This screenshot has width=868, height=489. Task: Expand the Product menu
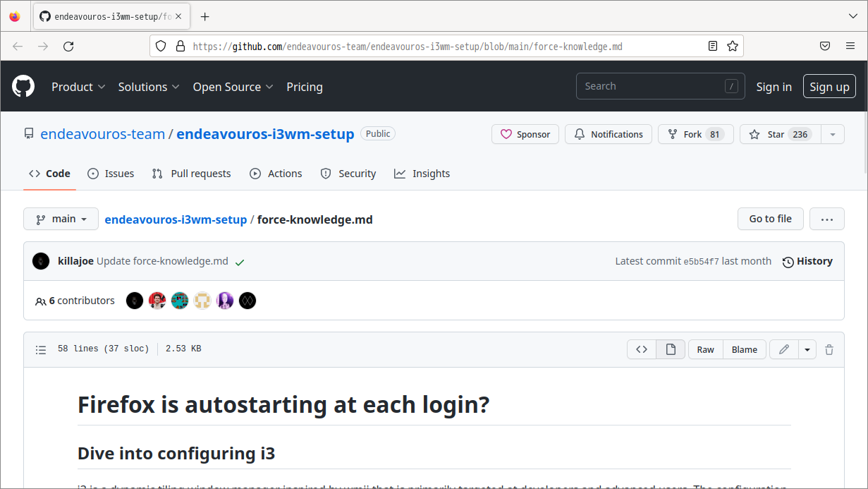tap(78, 87)
